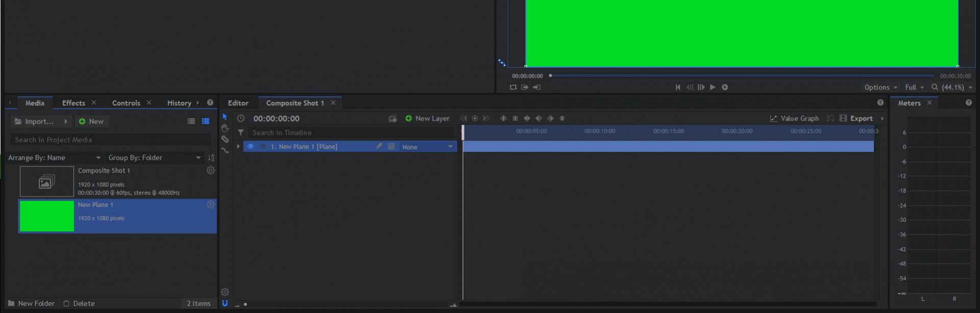The height and width of the screenshot is (313, 980).
Task: Click the round-ended keyframe type icon
Action: tap(562, 118)
